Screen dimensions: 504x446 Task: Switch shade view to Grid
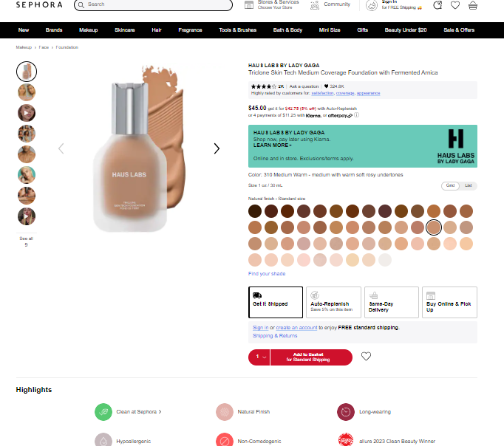pyautogui.click(x=450, y=185)
